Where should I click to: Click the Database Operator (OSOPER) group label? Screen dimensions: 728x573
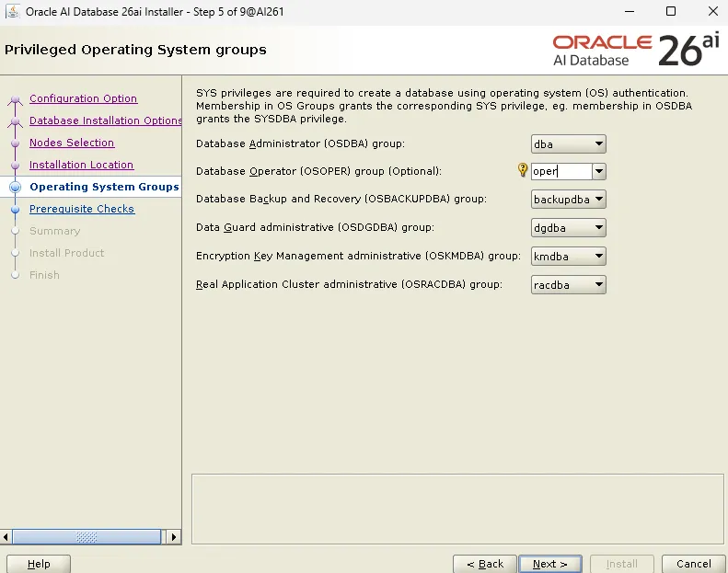click(x=318, y=171)
